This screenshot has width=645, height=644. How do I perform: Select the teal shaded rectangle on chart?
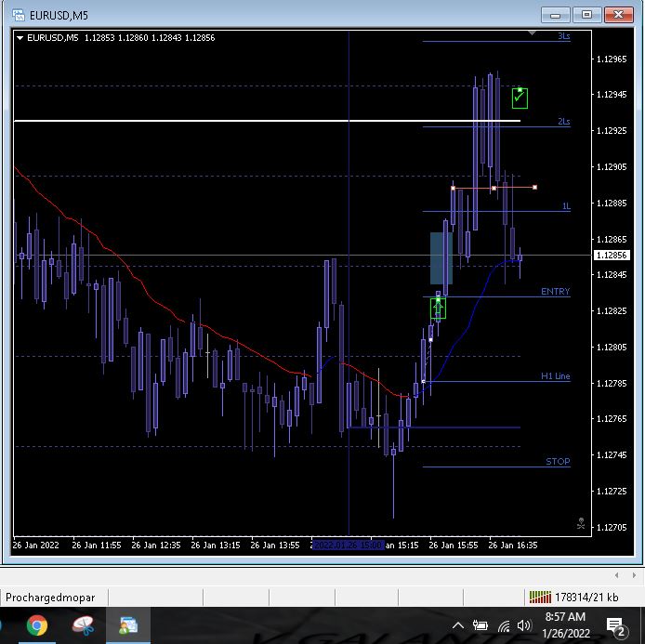(441, 258)
